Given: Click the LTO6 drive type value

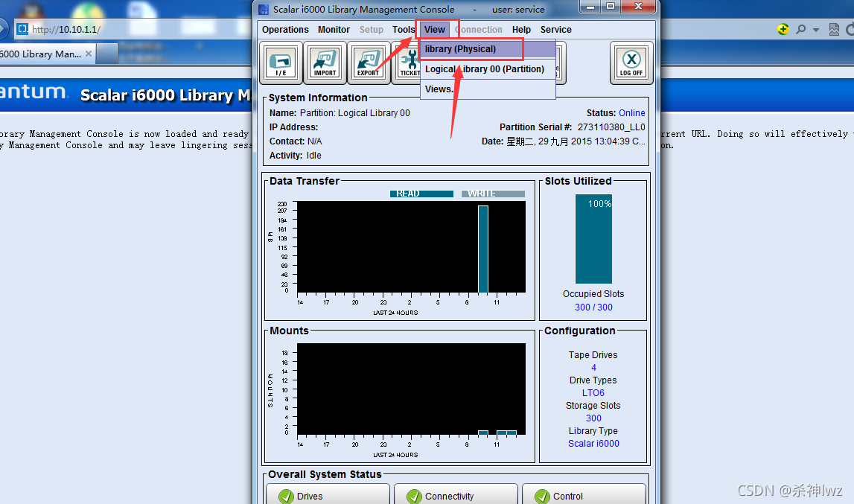Looking at the screenshot, I should [593, 393].
